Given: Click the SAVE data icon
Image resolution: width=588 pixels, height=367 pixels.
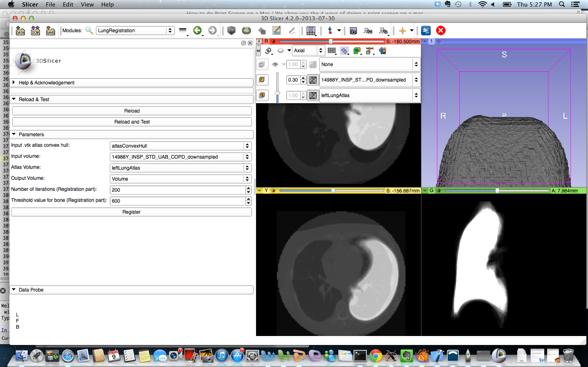Looking at the screenshot, I should click(50, 30).
